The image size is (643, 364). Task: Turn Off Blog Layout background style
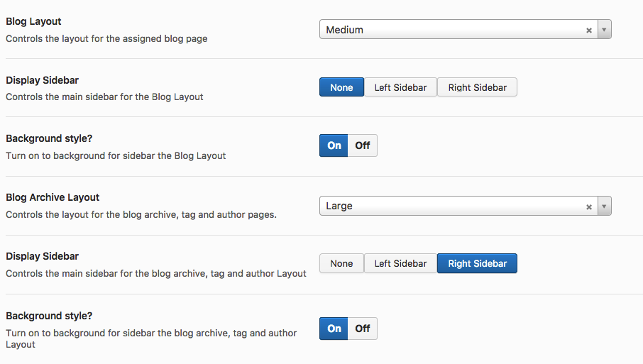pos(363,145)
